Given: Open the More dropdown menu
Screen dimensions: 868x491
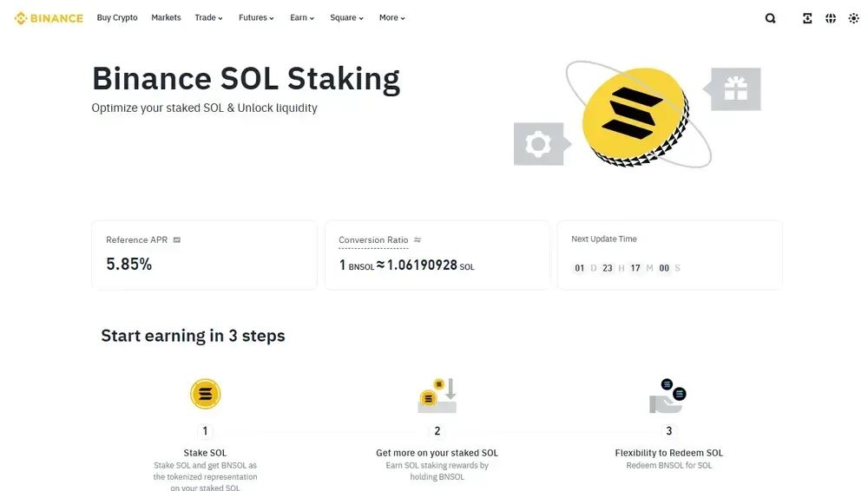Looking at the screenshot, I should 391,18.
